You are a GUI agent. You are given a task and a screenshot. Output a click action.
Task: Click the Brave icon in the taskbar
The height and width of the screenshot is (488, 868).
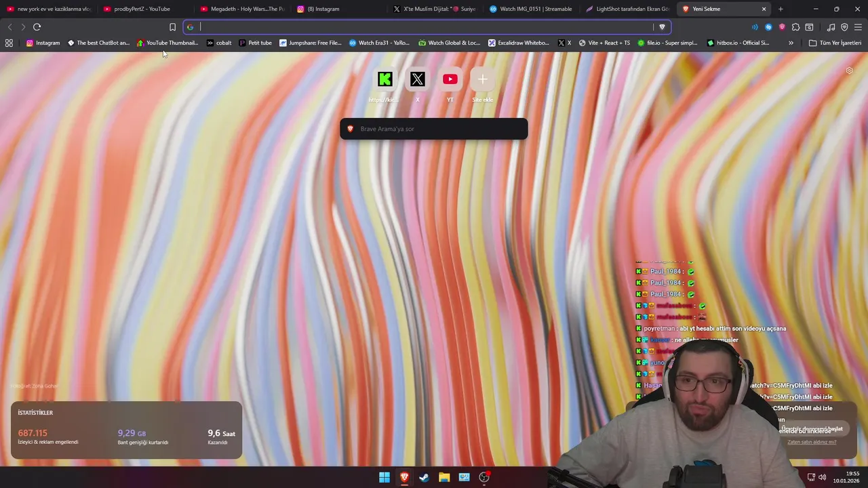pyautogui.click(x=404, y=477)
